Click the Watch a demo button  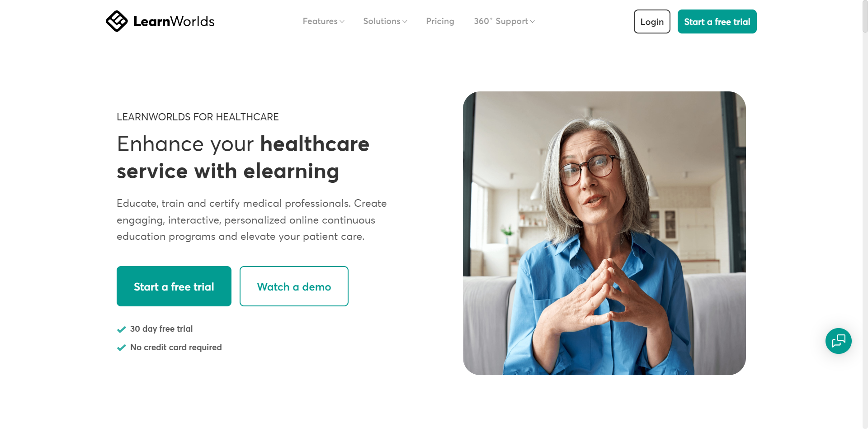click(294, 286)
